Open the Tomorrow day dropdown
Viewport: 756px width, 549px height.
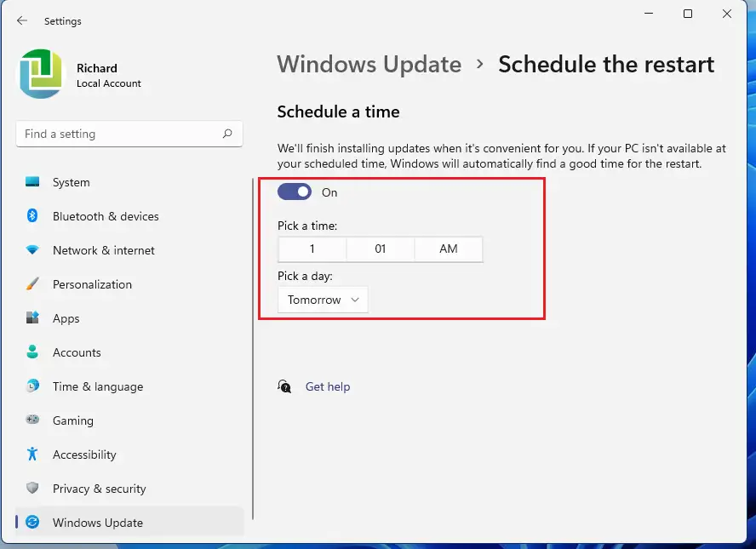point(323,300)
